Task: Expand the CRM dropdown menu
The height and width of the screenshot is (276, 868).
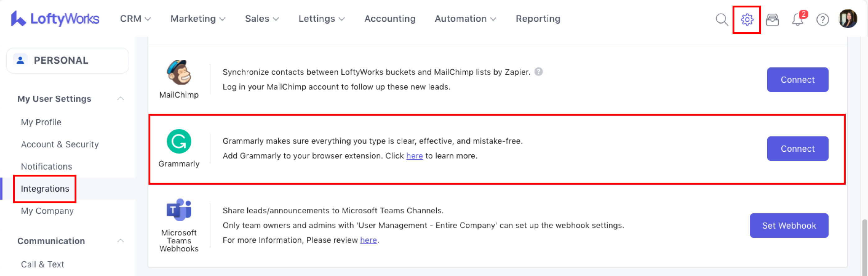Action: pyautogui.click(x=135, y=19)
